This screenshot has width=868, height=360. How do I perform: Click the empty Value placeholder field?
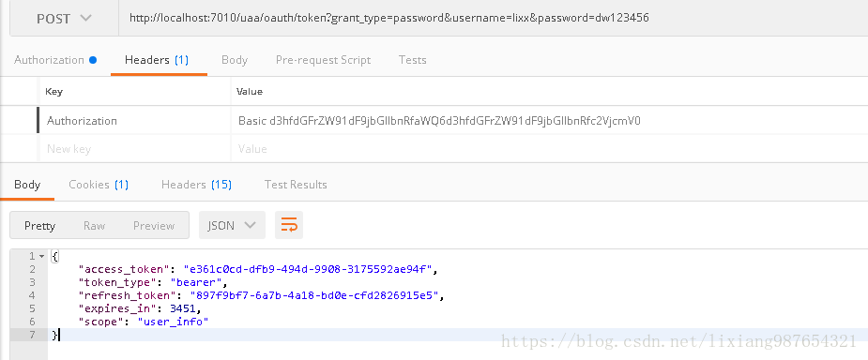click(x=549, y=149)
